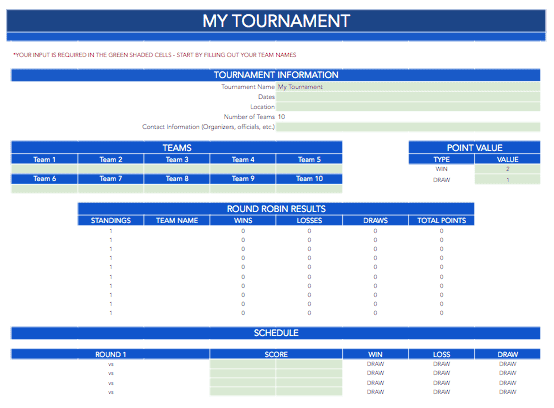Click the MY TOURNAMENT title banner
The height and width of the screenshot is (408, 554).
276,21
